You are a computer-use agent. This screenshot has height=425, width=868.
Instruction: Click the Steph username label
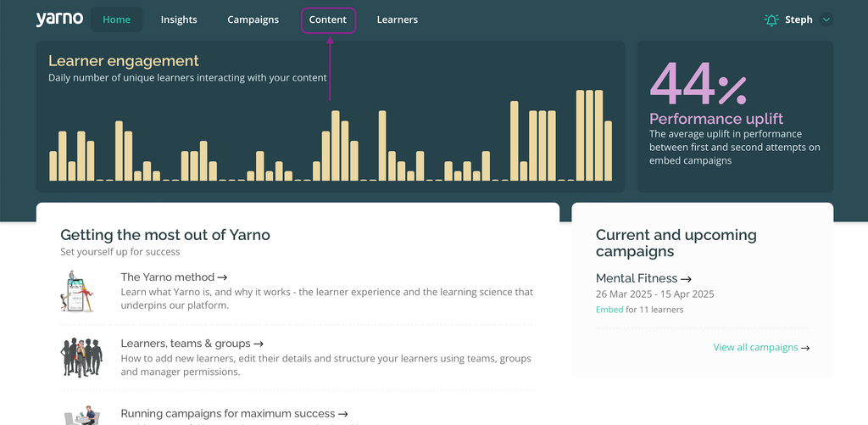pos(798,20)
